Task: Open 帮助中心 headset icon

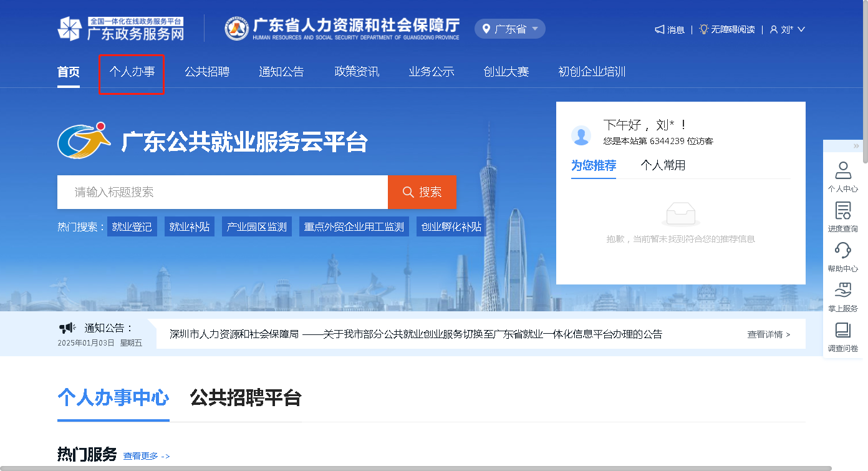Action: pos(843,250)
